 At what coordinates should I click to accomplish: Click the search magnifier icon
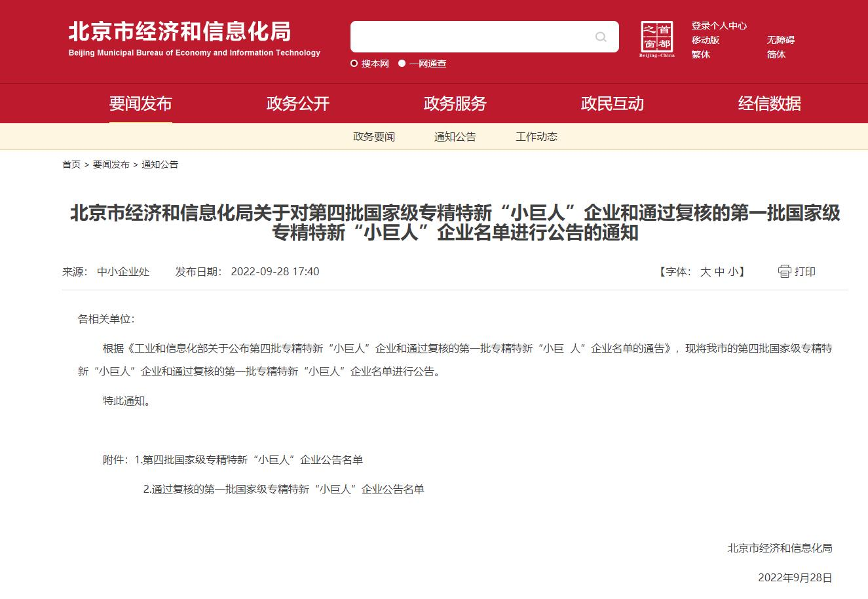tap(601, 37)
